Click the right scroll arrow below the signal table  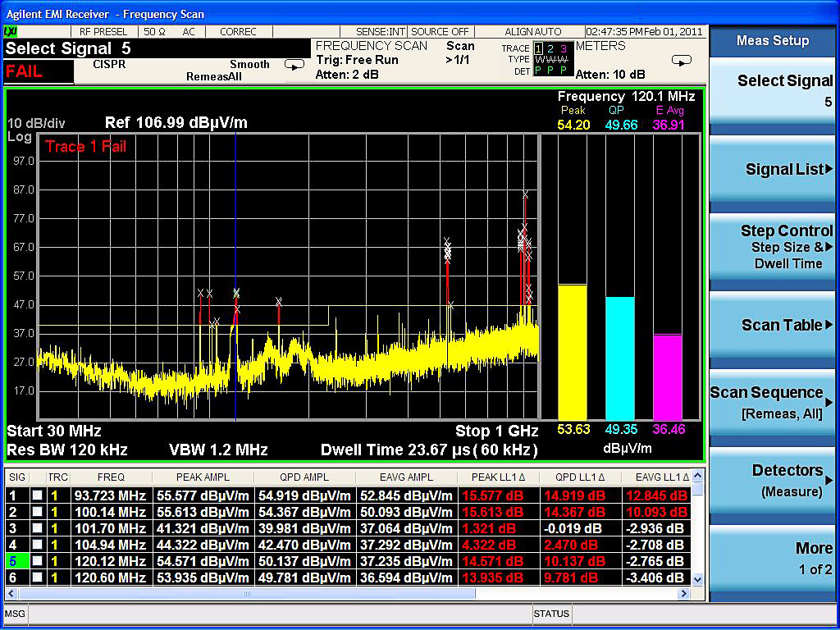[x=683, y=593]
